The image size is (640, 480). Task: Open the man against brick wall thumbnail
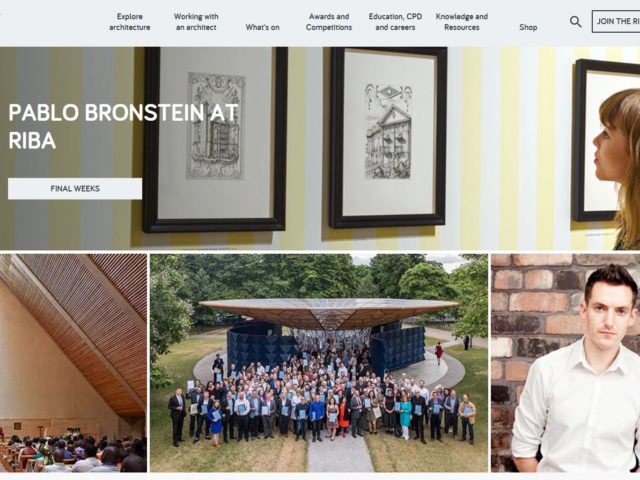[x=565, y=363]
